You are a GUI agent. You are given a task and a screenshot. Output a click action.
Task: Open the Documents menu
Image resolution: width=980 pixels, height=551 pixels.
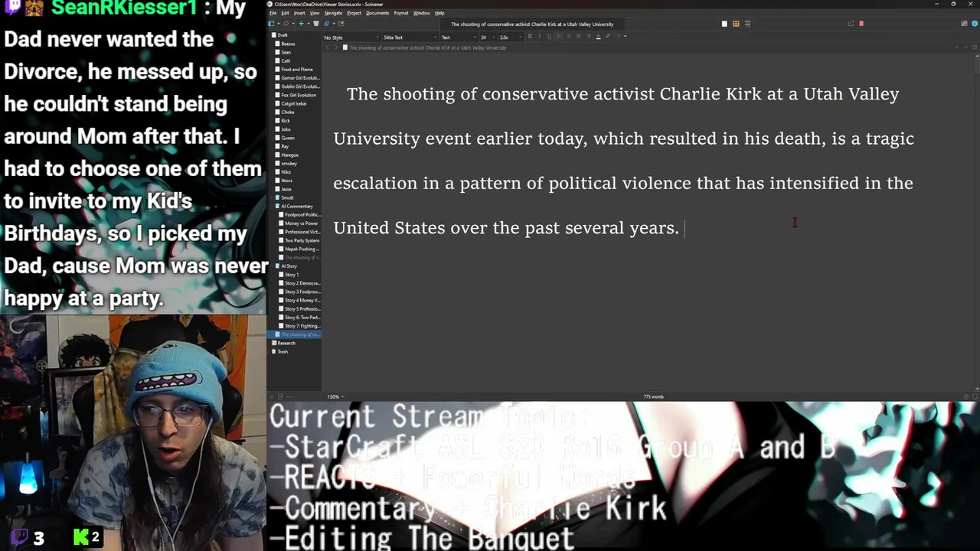coord(377,13)
